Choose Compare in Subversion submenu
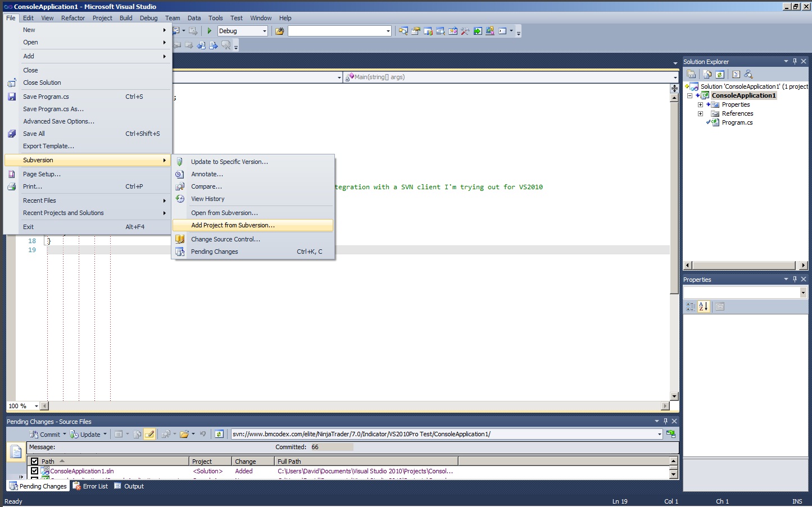Viewport: 812px width, 507px height. (x=253, y=186)
